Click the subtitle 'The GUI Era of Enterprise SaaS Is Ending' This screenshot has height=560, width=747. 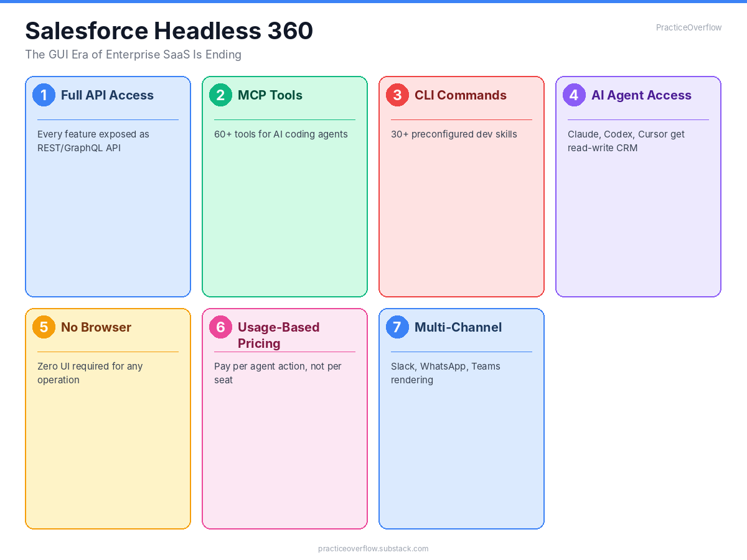click(133, 55)
